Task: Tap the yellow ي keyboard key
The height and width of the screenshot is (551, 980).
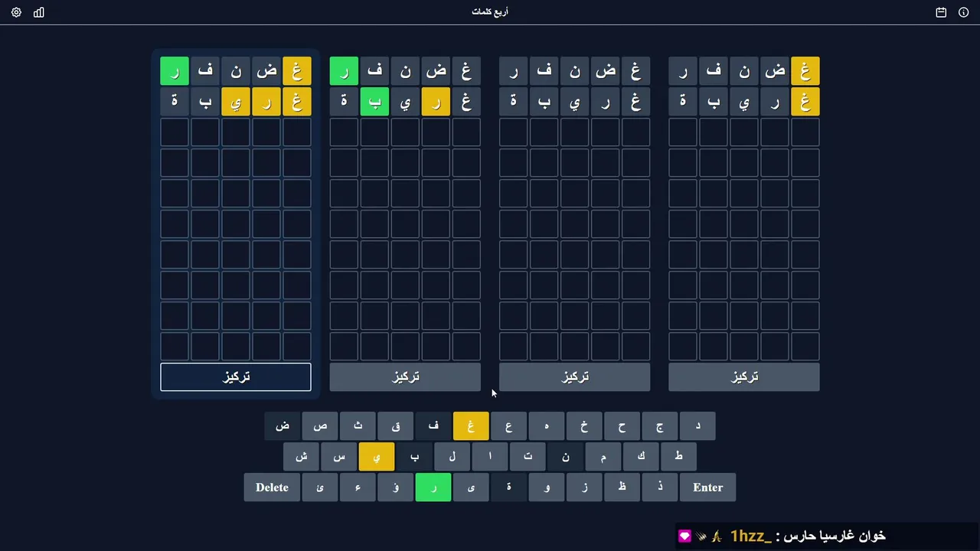Action: (377, 457)
